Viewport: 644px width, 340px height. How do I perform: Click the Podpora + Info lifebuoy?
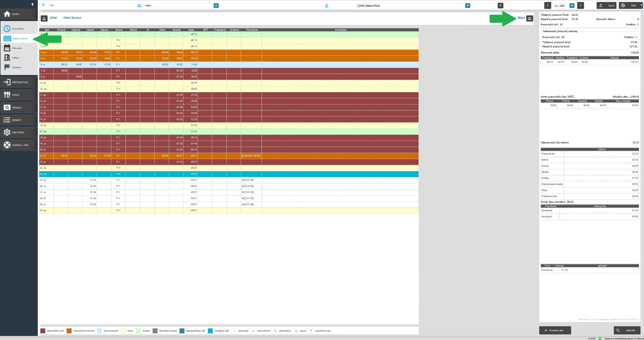[7, 145]
